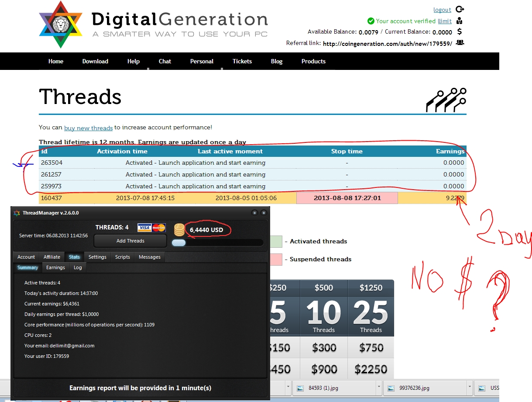This screenshot has height=402, width=532.
Task: Click the referral people group icon
Action: (x=460, y=42)
